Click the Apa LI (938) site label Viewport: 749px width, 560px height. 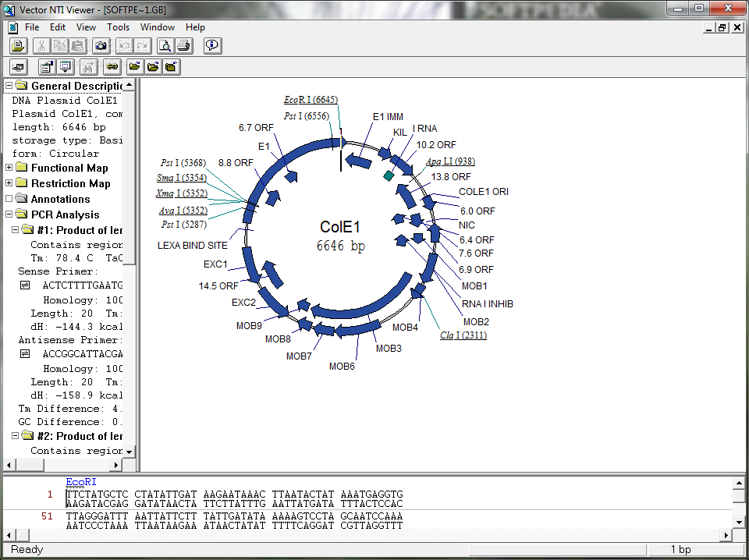coord(450,161)
